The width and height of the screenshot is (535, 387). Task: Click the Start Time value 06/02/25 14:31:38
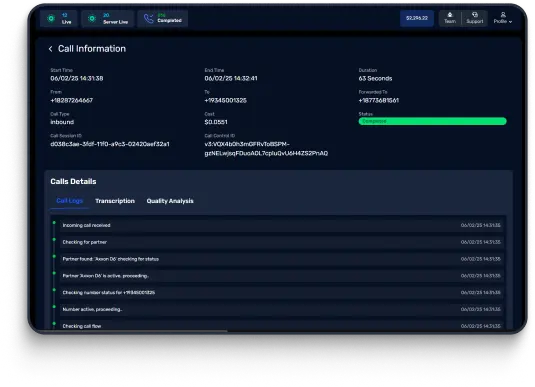pyautogui.click(x=77, y=78)
